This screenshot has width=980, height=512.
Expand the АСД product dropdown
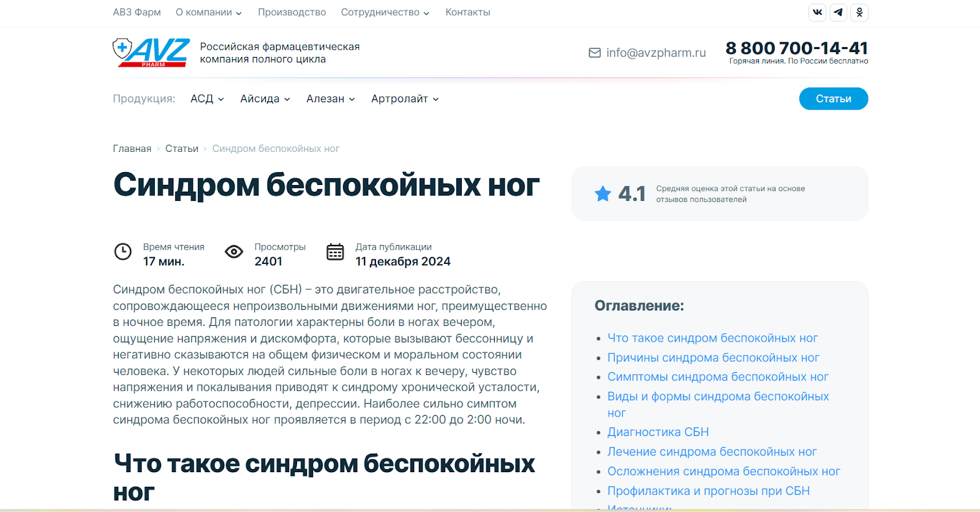[207, 99]
